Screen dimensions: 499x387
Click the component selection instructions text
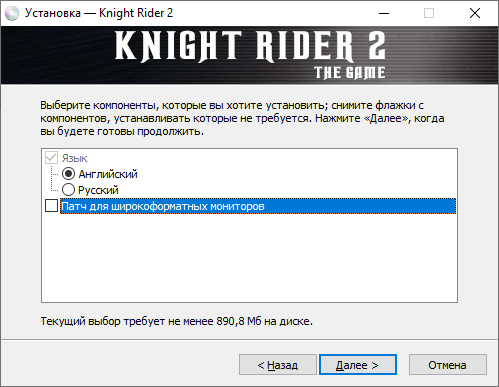tap(242, 118)
